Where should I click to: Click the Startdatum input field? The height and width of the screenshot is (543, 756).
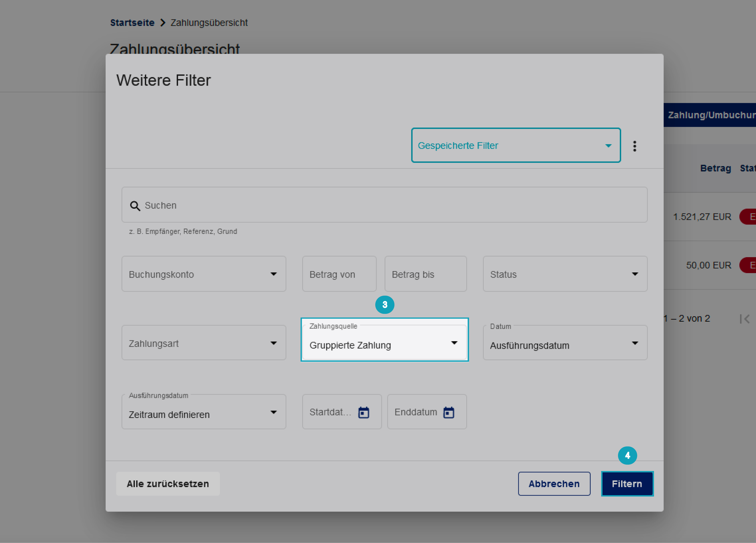[342, 412]
